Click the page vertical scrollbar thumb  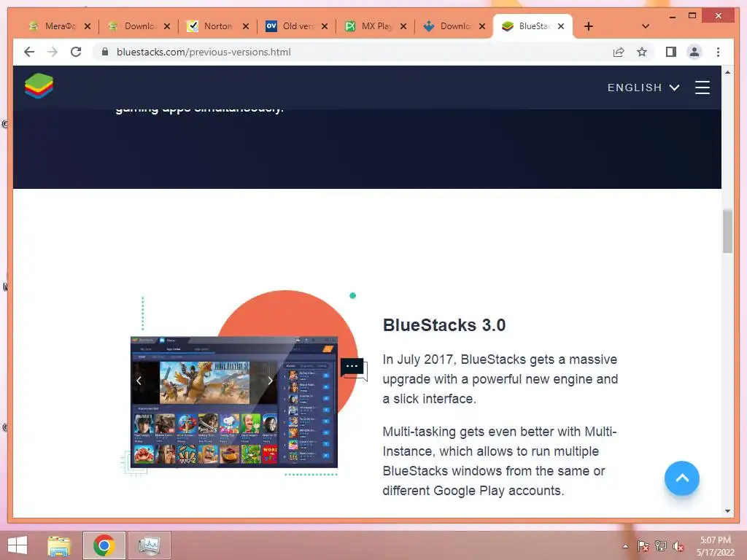pyautogui.click(x=727, y=231)
